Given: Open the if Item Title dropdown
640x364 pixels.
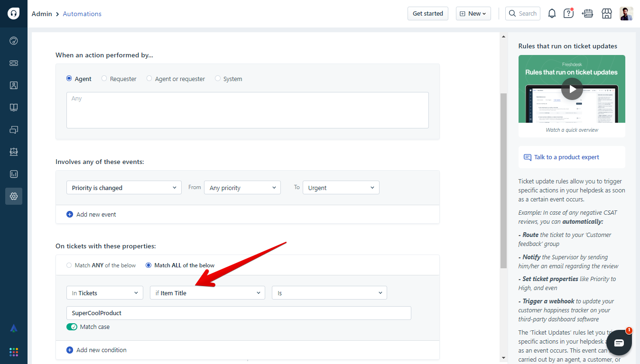Looking at the screenshot, I should click(x=208, y=293).
